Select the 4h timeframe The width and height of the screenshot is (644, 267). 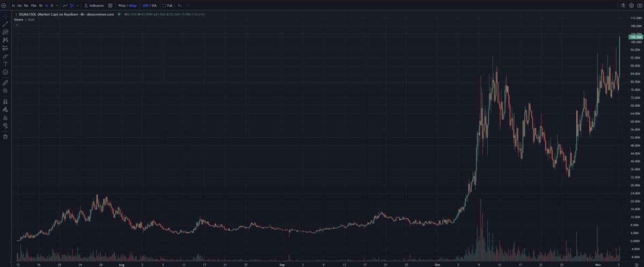47,5
